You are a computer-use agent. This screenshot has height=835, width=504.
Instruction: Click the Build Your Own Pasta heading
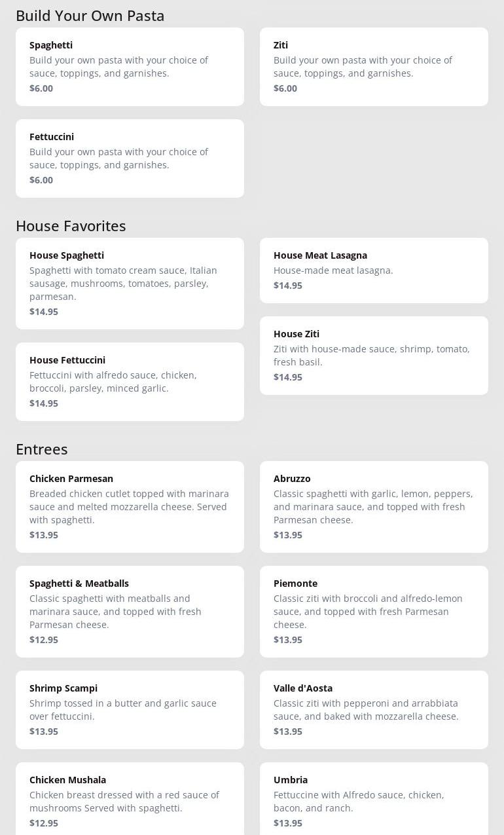[x=90, y=16]
